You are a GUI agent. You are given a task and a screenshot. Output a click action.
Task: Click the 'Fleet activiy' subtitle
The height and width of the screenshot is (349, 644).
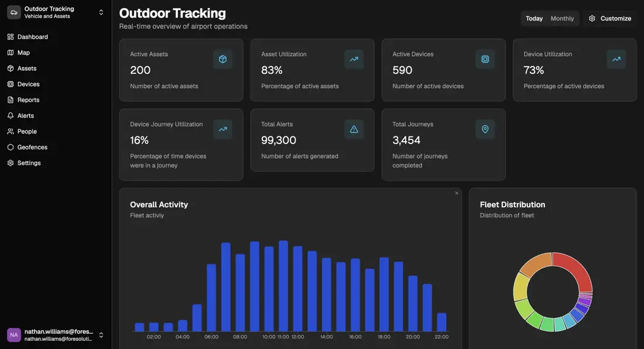146,215
